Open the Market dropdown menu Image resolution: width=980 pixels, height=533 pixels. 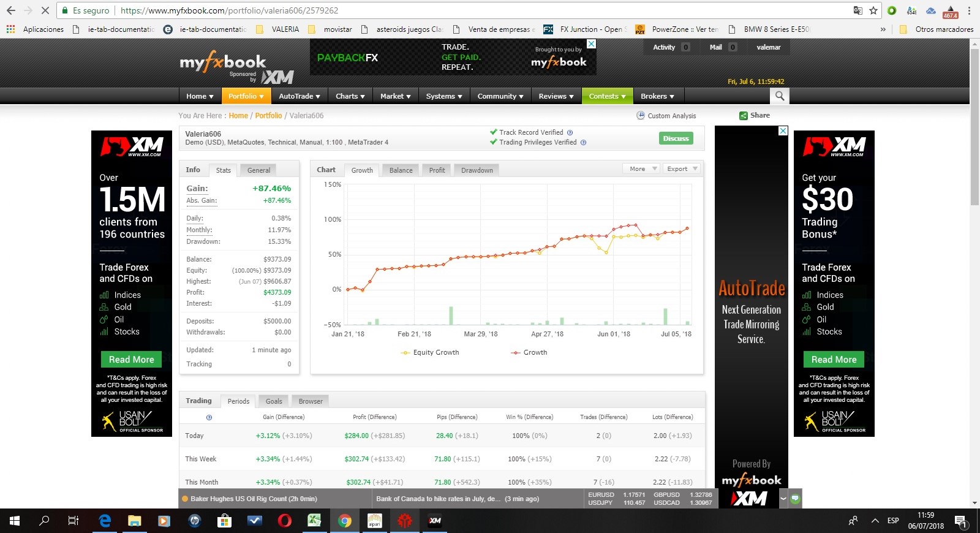[x=395, y=96]
